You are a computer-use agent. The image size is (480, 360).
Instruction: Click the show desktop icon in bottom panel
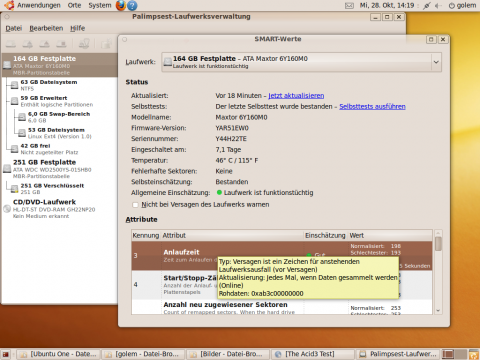(x=5, y=354)
